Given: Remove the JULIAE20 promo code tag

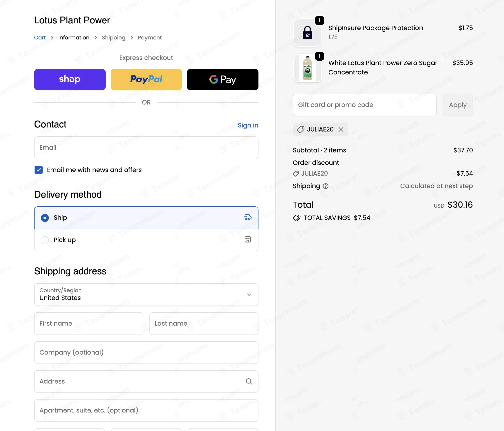Looking at the screenshot, I should pyautogui.click(x=341, y=129).
